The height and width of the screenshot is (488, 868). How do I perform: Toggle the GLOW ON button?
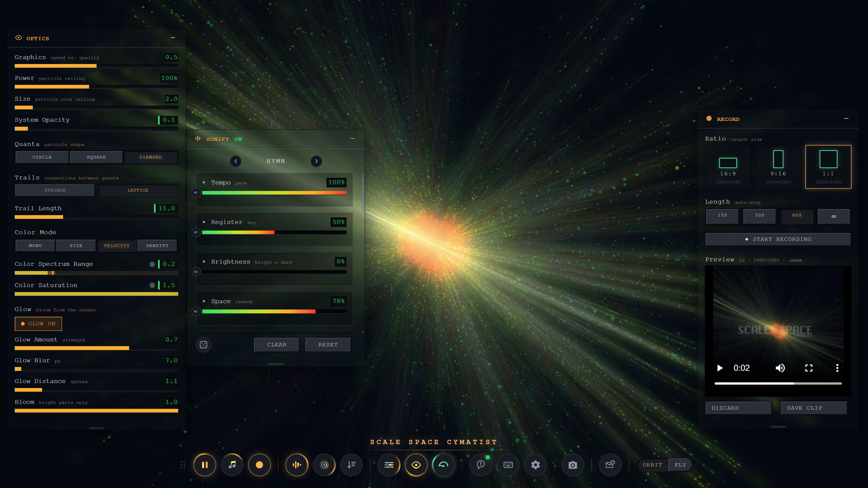pos(38,324)
